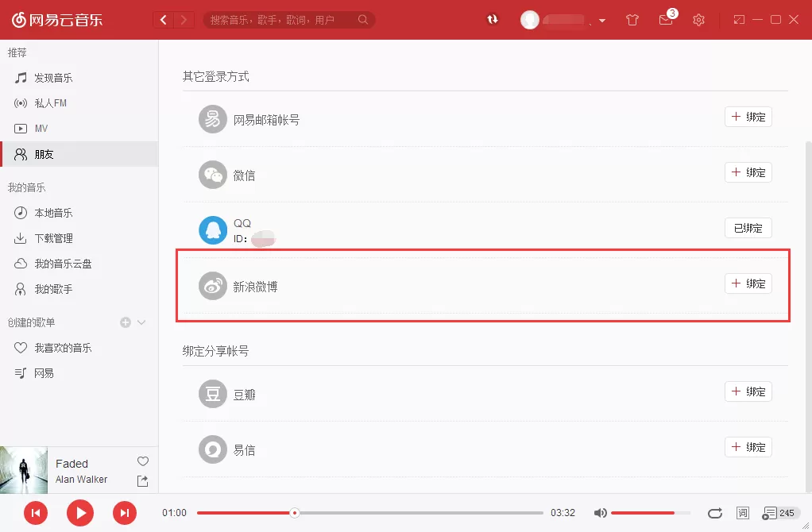
Task: Click the Faded album cover thumbnail
Action: [x=24, y=470]
